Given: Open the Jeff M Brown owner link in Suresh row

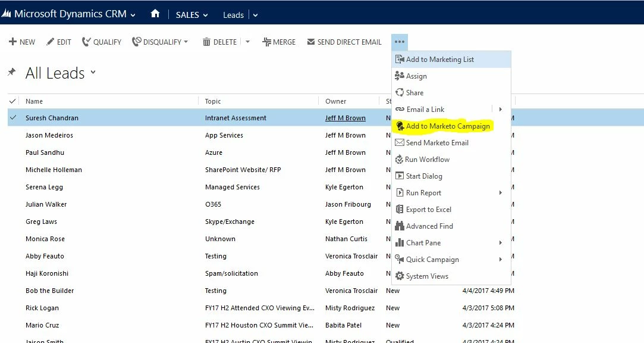Looking at the screenshot, I should click(x=345, y=118).
